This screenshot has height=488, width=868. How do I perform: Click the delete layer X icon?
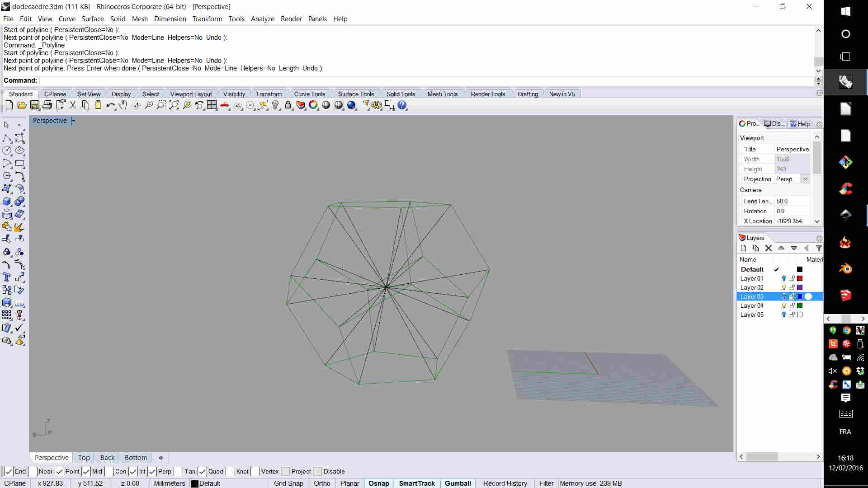point(768,248)
